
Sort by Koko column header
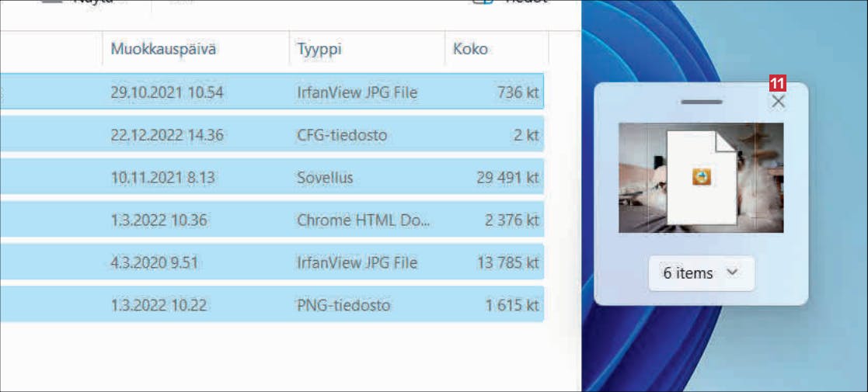470,49
